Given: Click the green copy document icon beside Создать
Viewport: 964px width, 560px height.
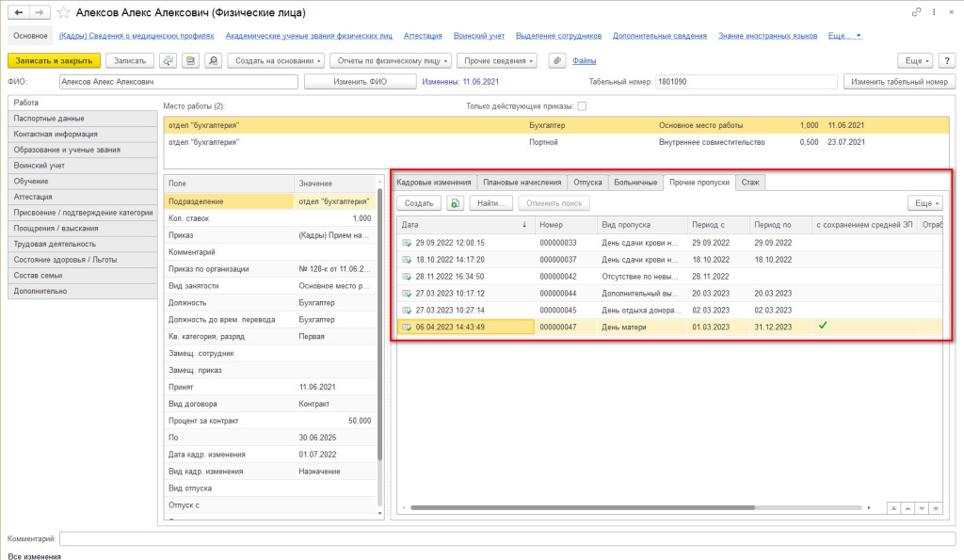Looking at the screenshot, I should pyautogui.click(x=455, y=202).
